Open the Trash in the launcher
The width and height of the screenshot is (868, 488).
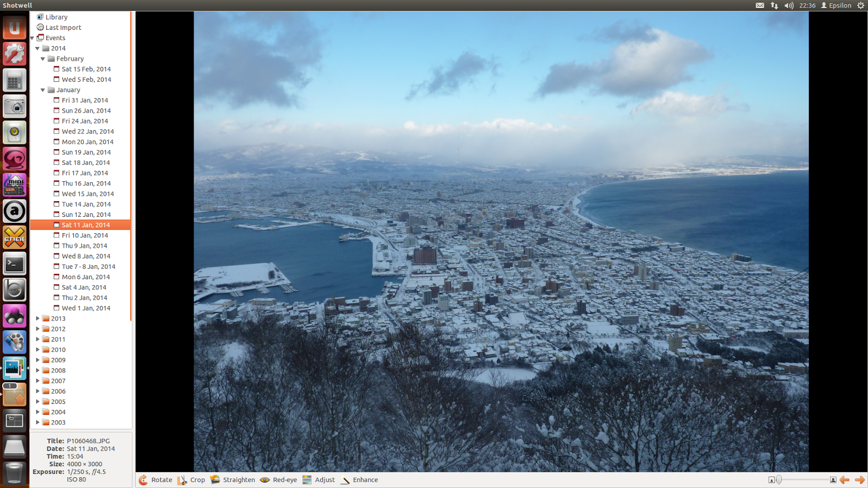tap(15, 473)
